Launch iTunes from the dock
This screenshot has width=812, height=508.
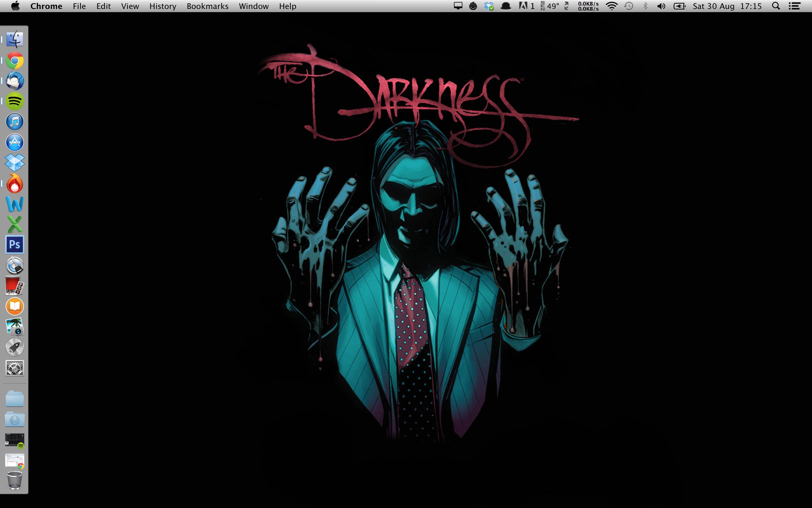[15, 122]
